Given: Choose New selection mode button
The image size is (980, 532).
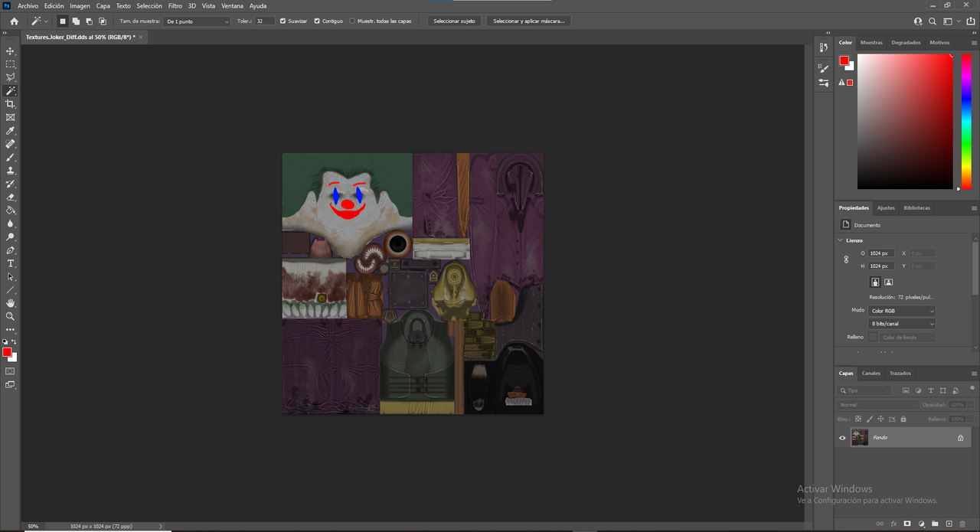Looking at the screenshot, I should [x=63, y=21].
